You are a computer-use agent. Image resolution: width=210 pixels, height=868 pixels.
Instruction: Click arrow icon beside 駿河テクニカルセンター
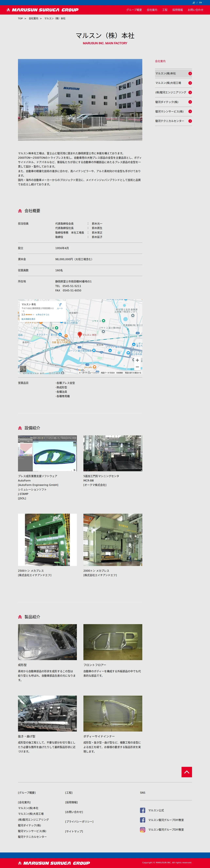(x=190, y=121)
